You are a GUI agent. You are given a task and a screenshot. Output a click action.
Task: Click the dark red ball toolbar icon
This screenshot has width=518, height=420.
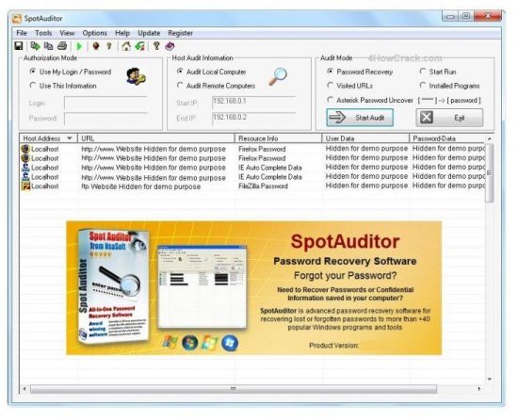click(x=96, y=46)
